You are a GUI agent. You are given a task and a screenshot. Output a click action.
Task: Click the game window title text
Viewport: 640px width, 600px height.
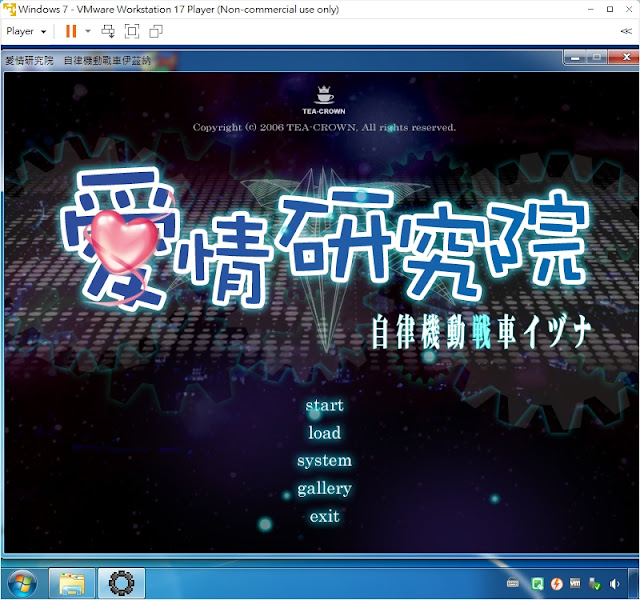(x=78, y=61)
